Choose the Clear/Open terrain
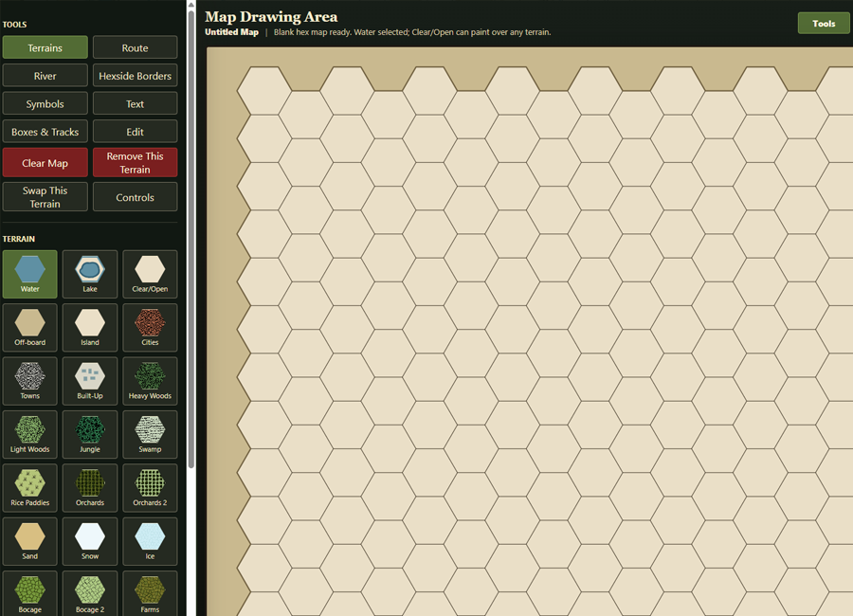This screenshot has width=853, height=616. point(150,274)
